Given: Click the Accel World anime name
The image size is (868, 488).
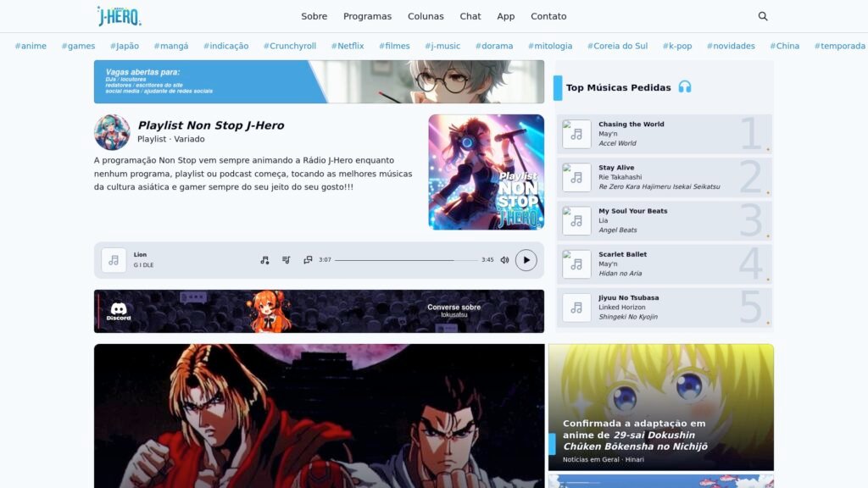Looking at the screenshot, I should coord(617,143).
